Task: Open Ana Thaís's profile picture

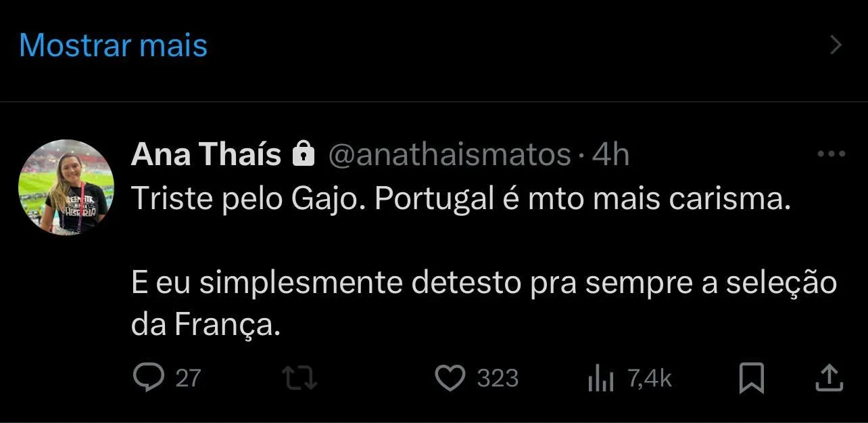Action: [66, 187]
